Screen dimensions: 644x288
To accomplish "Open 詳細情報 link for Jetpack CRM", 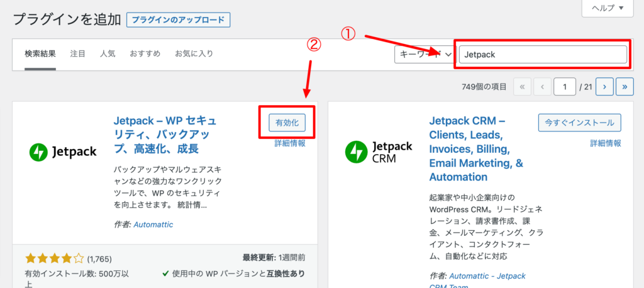I will [606, 143].
